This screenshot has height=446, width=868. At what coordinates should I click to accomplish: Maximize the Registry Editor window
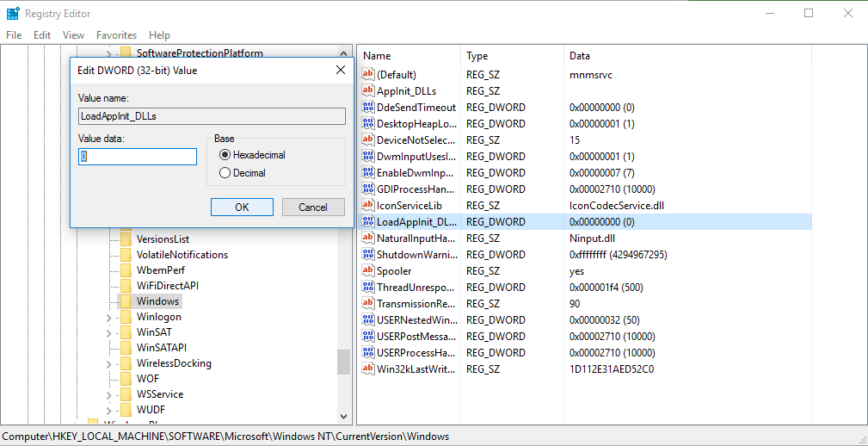809,13
